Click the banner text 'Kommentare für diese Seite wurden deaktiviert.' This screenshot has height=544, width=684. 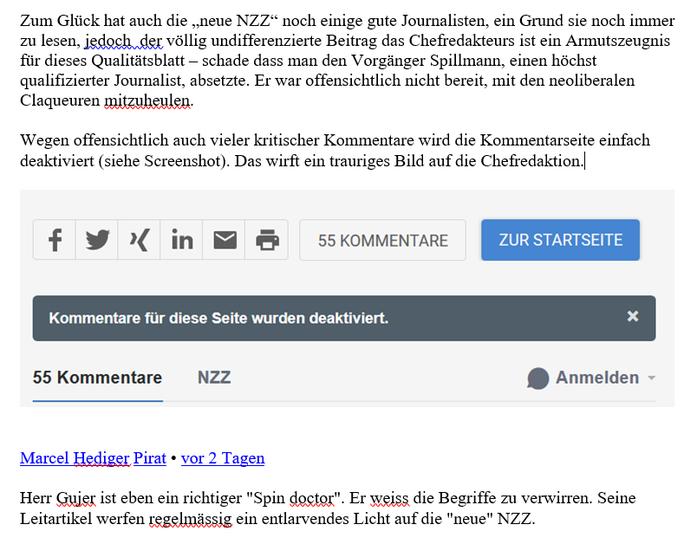[x=219, y=318]
